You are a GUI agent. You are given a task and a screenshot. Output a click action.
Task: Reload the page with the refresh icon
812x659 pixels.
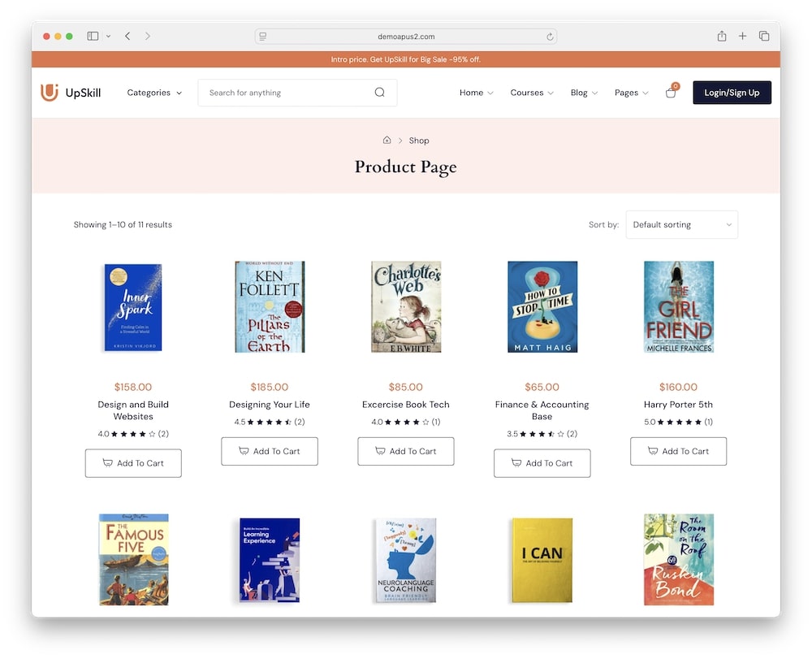coord(550,37)
